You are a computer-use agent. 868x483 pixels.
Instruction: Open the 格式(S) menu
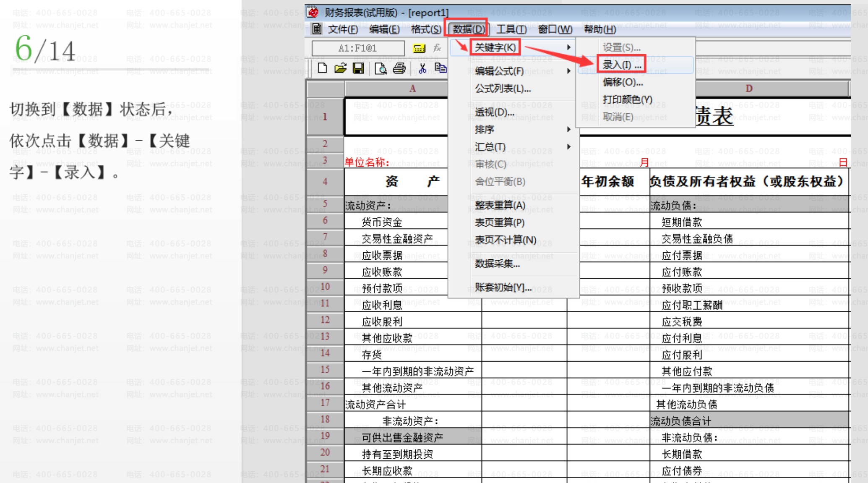pyautogui.click(x=425, y=29)
